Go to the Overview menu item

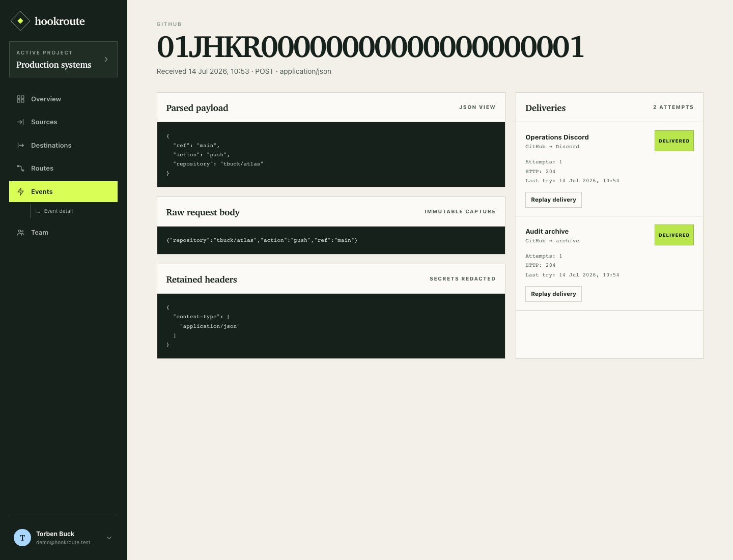(63, 99)
